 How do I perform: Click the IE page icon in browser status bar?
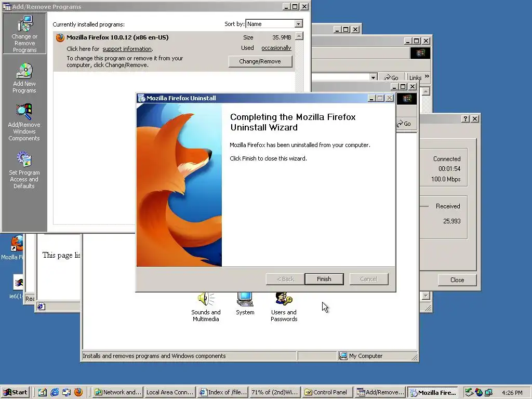[42, 307]
